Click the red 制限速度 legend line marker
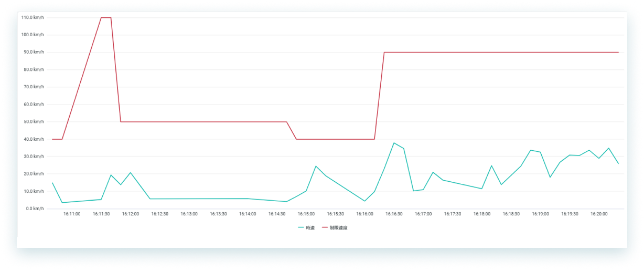644x270 pixels. [x=325, y=227]
